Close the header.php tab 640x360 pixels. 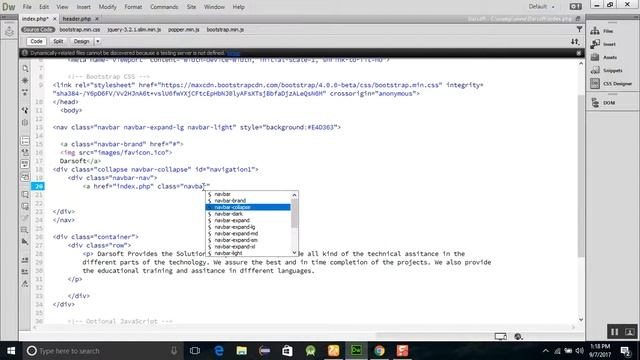97,19
